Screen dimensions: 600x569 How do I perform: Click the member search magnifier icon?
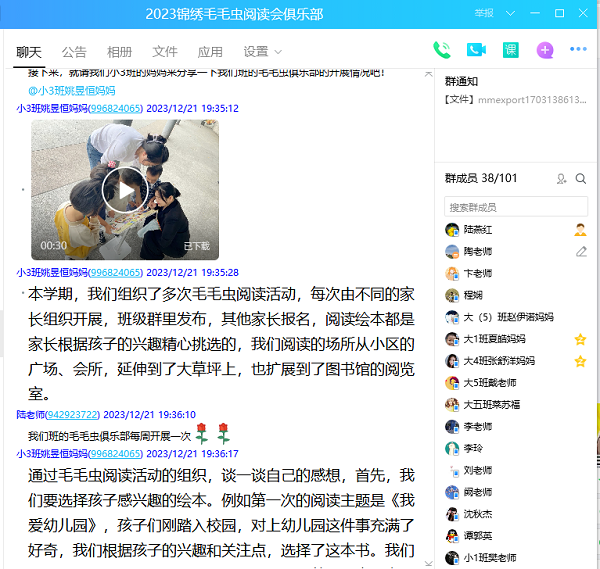pos(580,179)
